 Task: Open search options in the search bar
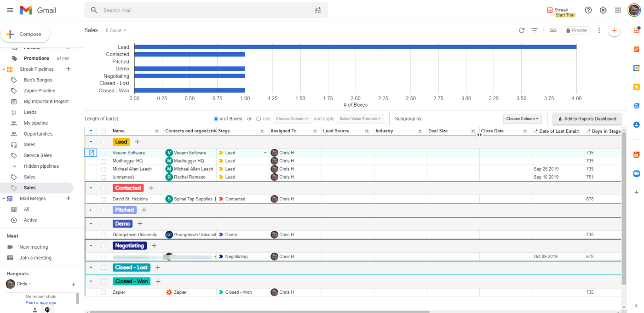(318, 10)
